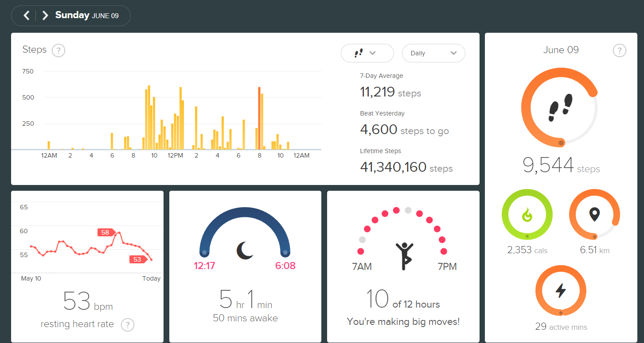Open resting heart rate help icon
Screen dimensions: 644x343
[128, 325]
